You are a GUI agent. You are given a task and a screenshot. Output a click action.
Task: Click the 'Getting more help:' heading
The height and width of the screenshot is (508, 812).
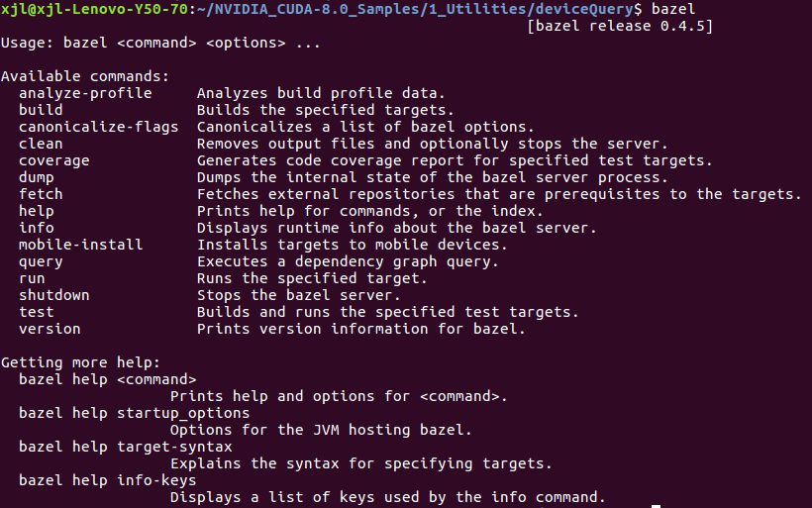tap(80, 362)
